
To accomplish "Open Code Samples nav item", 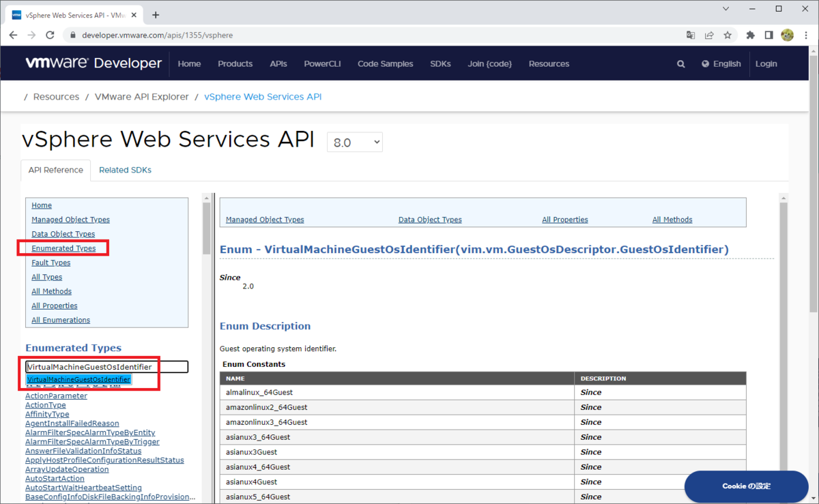I will (x=385, y=63).
